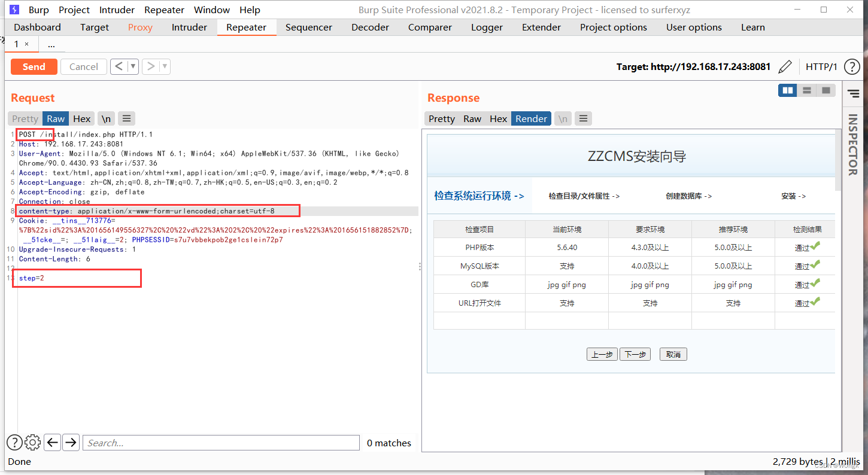Show response in Hex view
Screen dimensions: 868x475
(x=498, y=118)
